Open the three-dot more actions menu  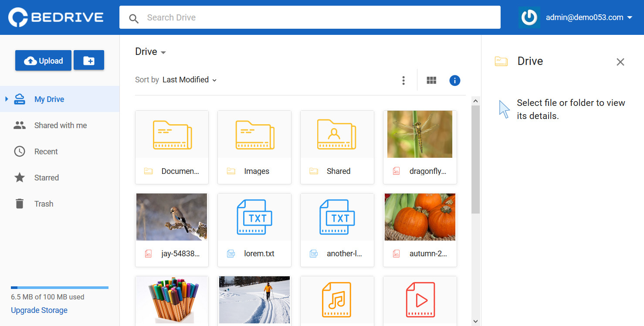pos(403,80)
